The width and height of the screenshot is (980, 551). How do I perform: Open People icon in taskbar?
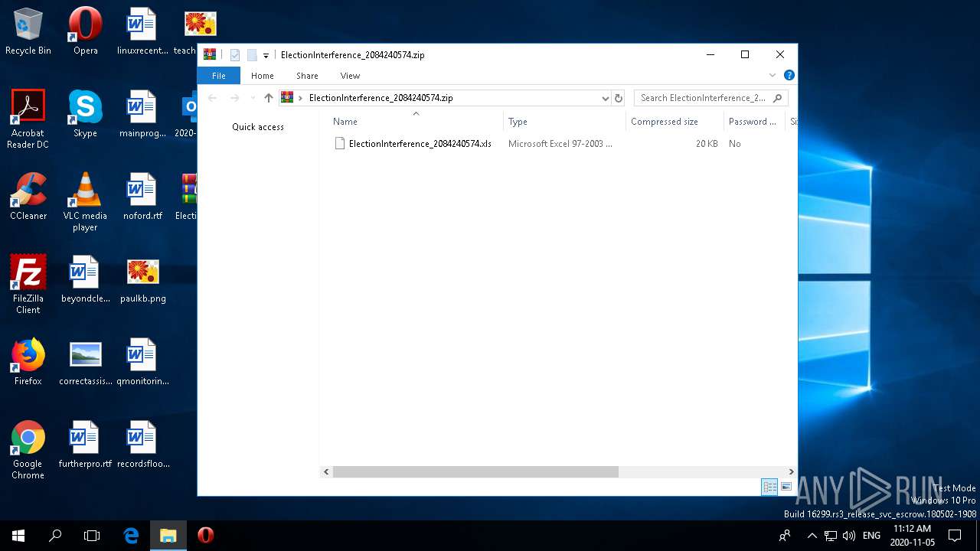(x=785, y=536)
